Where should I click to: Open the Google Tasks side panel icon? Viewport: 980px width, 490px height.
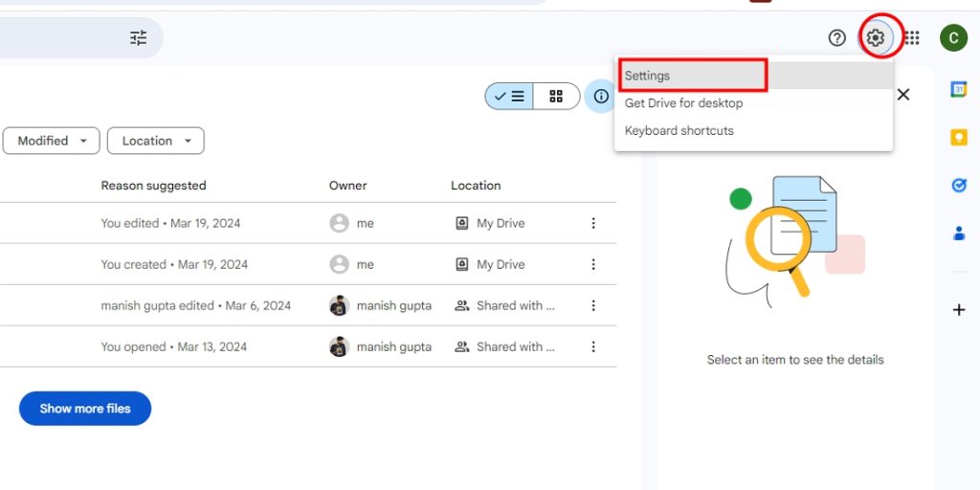pos(959,186)
